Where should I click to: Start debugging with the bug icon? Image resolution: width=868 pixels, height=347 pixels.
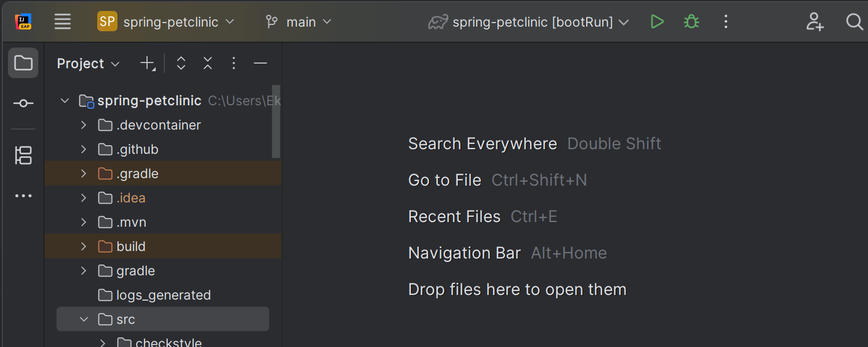pyautogui.click(x=692, y=21)
